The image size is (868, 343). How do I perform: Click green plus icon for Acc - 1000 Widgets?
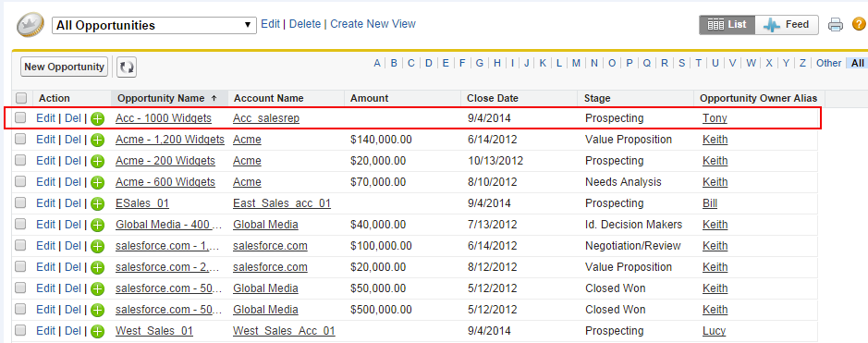pyautogui.click(x=97, y=118)
